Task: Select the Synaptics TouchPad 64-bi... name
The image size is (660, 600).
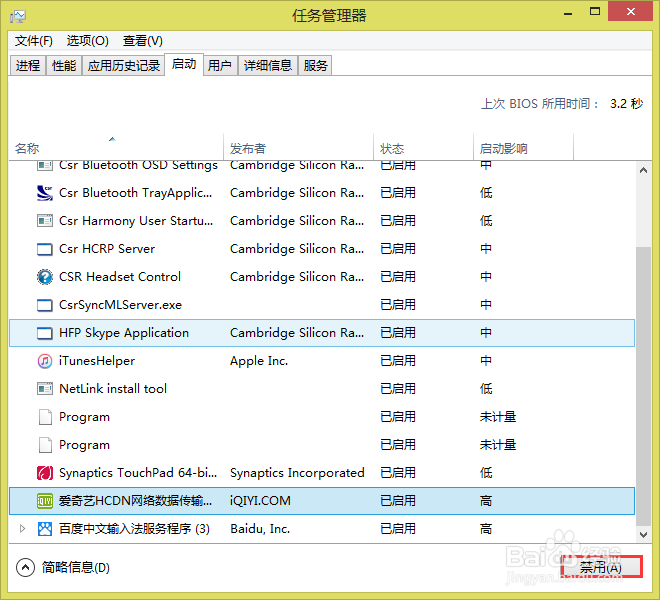Action: pos(138,473)
